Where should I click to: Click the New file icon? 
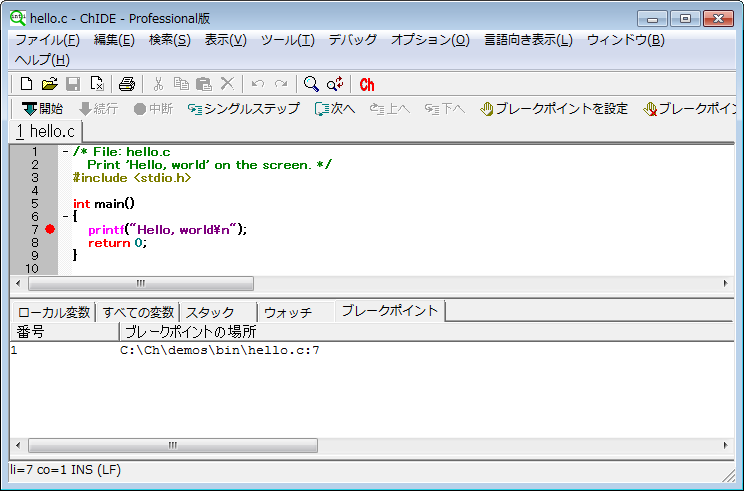(27, 84)
